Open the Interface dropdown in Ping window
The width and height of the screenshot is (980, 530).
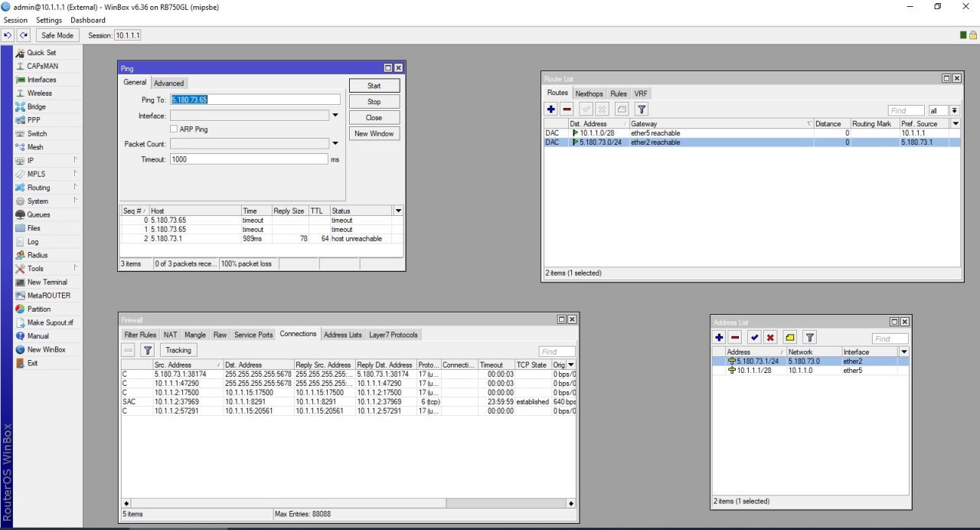point(335,116)
